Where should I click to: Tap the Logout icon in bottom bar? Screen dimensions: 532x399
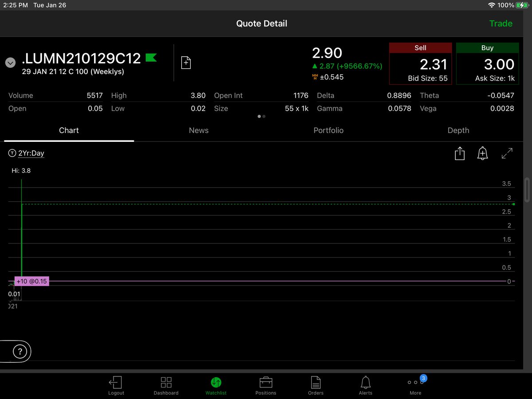coord(116,382)
